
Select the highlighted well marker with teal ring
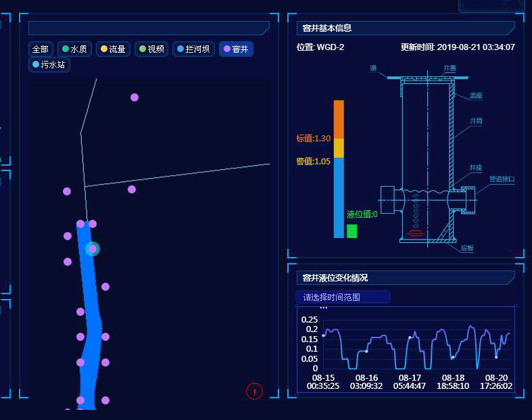pos(93,249)
